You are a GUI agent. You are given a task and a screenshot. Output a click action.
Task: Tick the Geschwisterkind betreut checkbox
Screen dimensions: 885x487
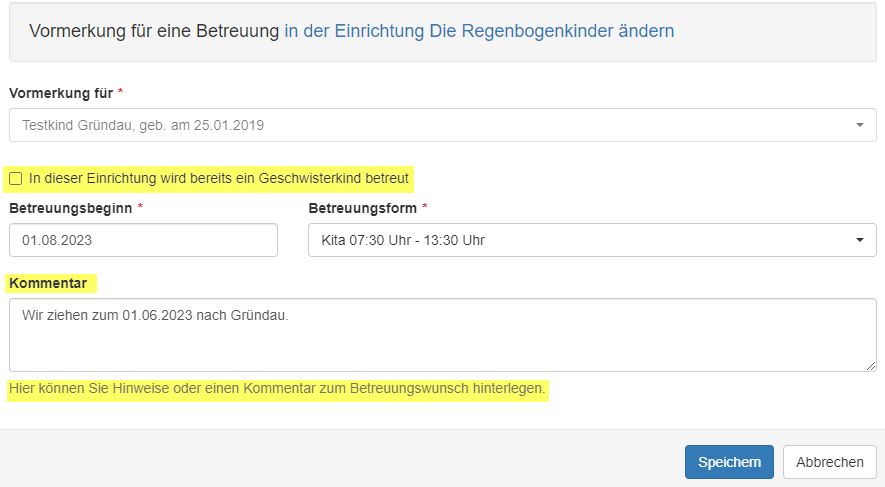16,179
